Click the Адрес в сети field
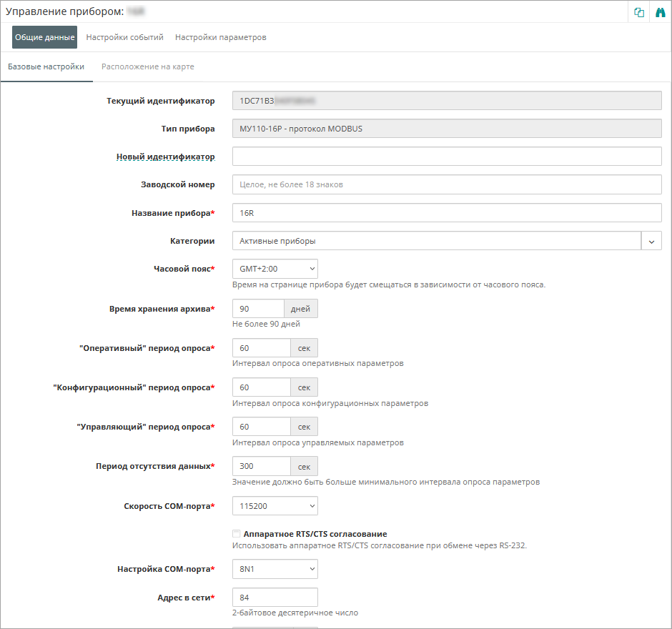672x629 pixels. click(x=275, y=598)
